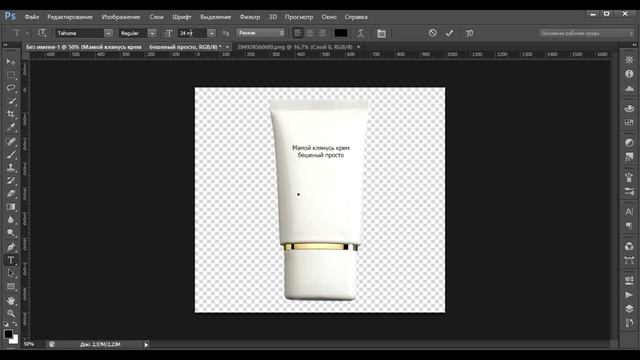Open the Info panel icon
The image size is (640, 360).
629,74
